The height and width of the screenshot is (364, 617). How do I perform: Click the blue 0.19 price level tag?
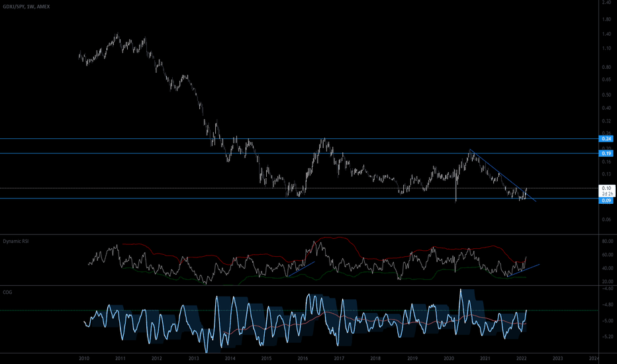(606, 154)
